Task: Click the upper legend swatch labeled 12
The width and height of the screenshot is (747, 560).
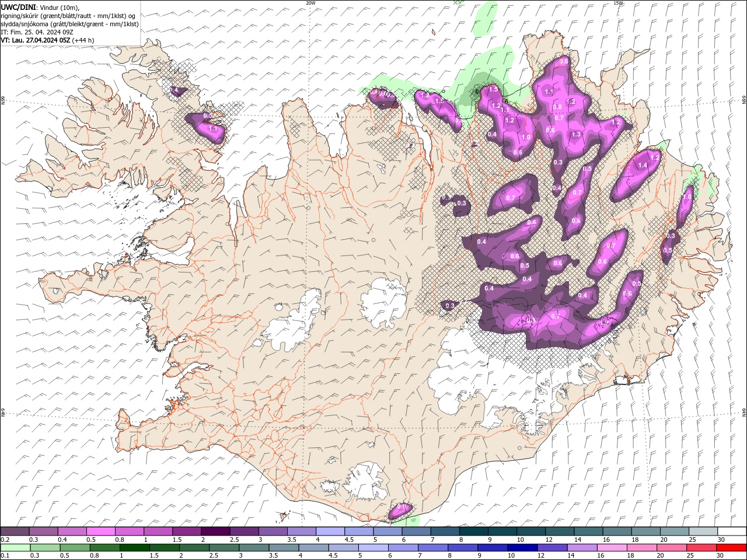Action: (x=560, y=531)
